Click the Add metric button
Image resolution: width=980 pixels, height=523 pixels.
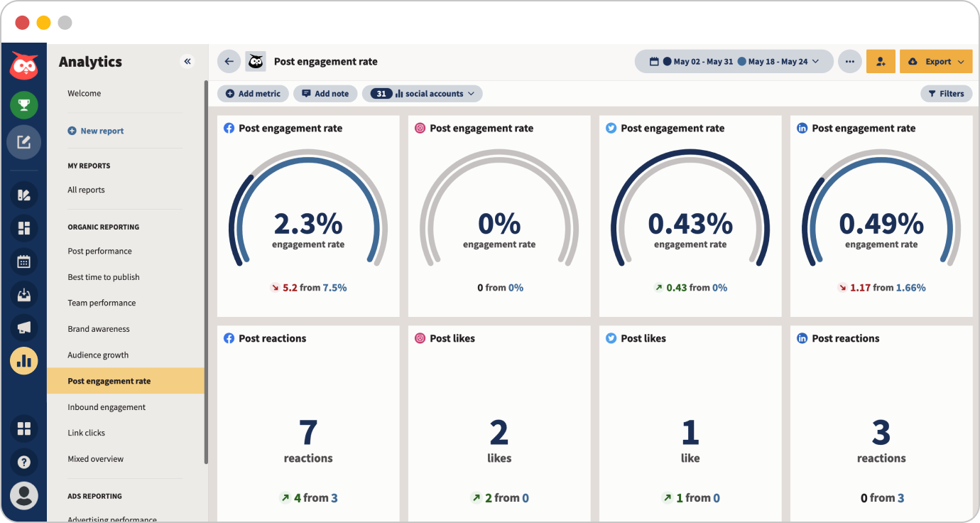253,93
